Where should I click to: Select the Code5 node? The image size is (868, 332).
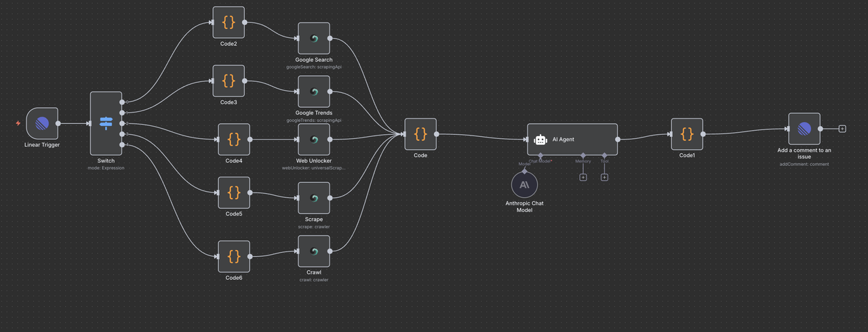pyautogui.click(x=234, y=192)
